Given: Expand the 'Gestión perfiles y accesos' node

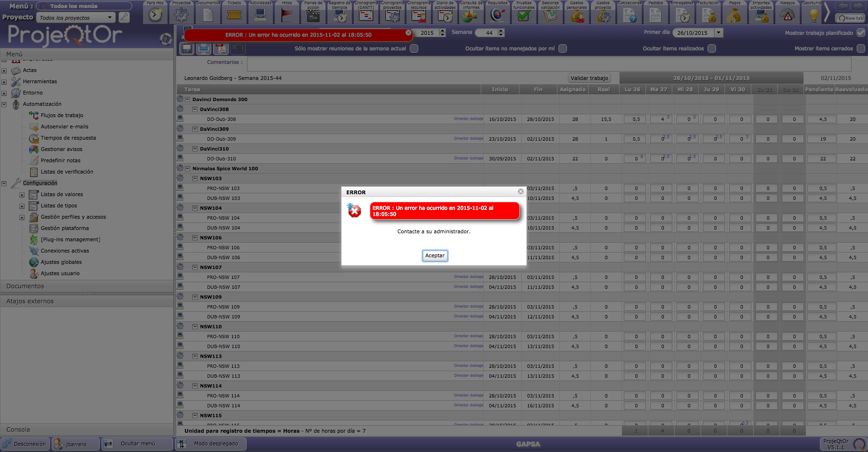Looking at the screenshot, I should [x=22, y=217].
